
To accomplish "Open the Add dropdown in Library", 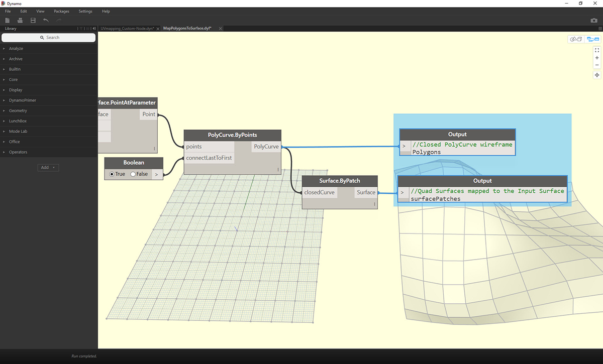I will 48,167.
